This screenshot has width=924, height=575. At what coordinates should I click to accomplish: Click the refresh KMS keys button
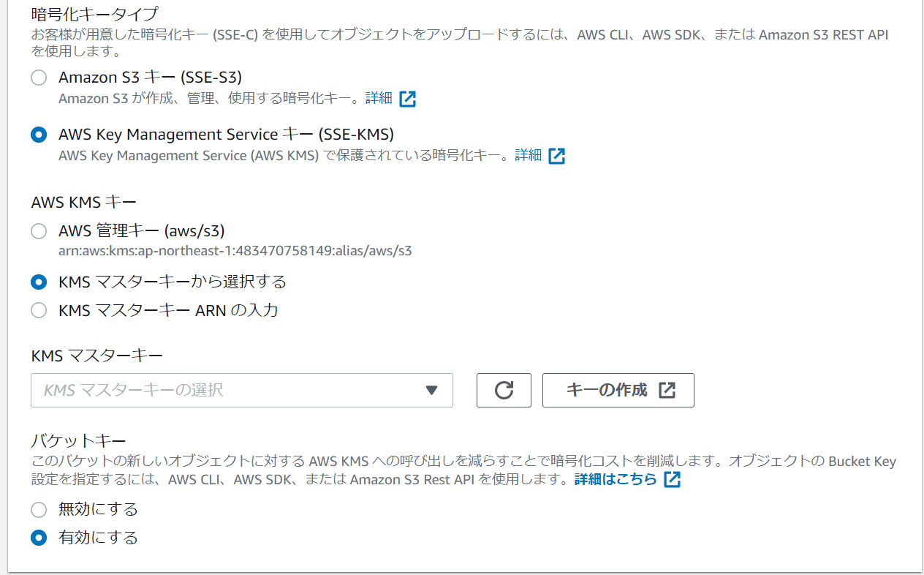tap(504, 390)
